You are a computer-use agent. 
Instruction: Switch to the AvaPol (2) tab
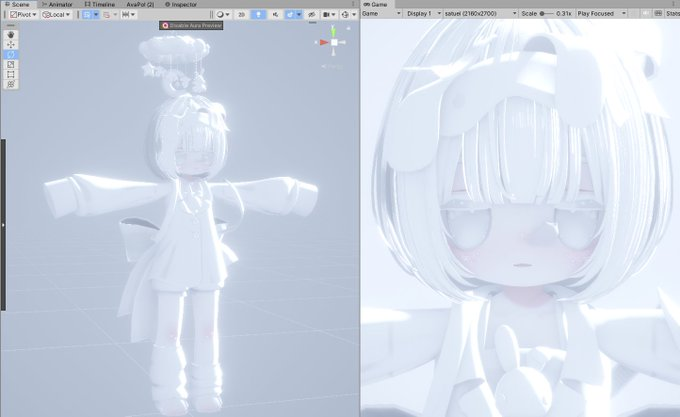pyautogui.click(x=140, y=4)
